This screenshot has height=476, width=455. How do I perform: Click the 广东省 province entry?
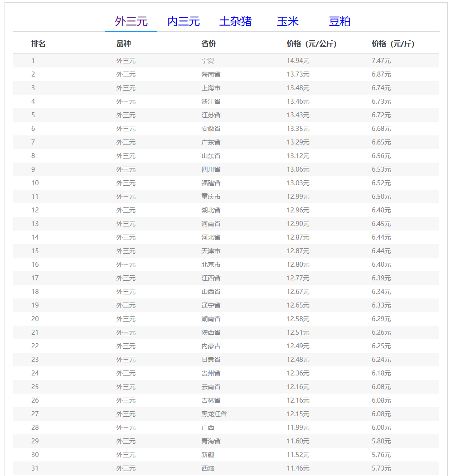(211, 142)
